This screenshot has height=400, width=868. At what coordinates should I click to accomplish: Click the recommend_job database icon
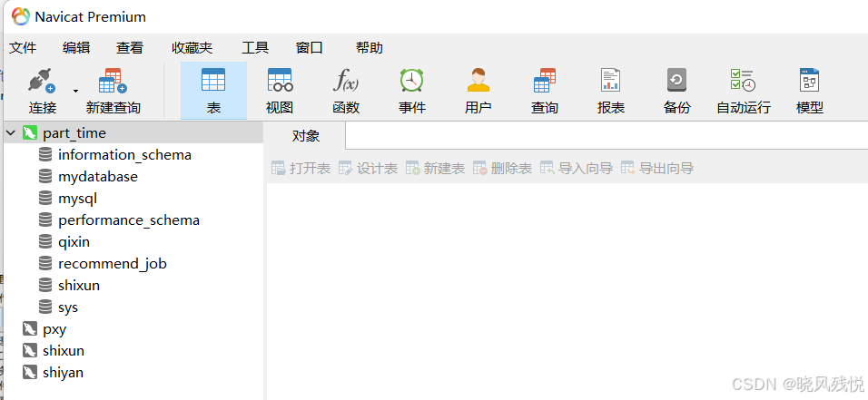[x=45, y=263]
